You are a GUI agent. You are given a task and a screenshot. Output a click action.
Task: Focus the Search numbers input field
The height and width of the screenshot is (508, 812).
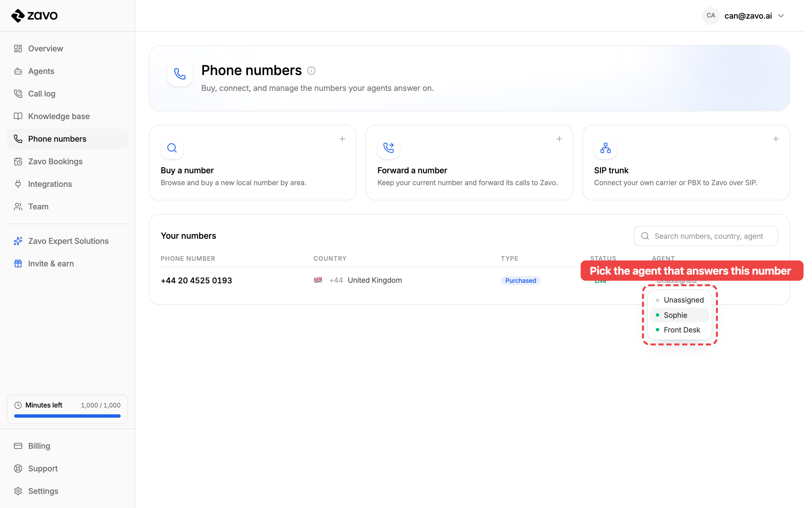(x=706, y=236)
